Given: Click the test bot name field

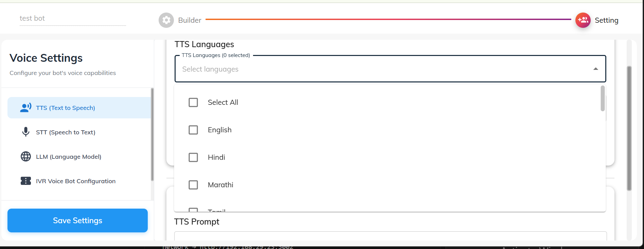Looking at the screenshot, I should pos(73,19).
